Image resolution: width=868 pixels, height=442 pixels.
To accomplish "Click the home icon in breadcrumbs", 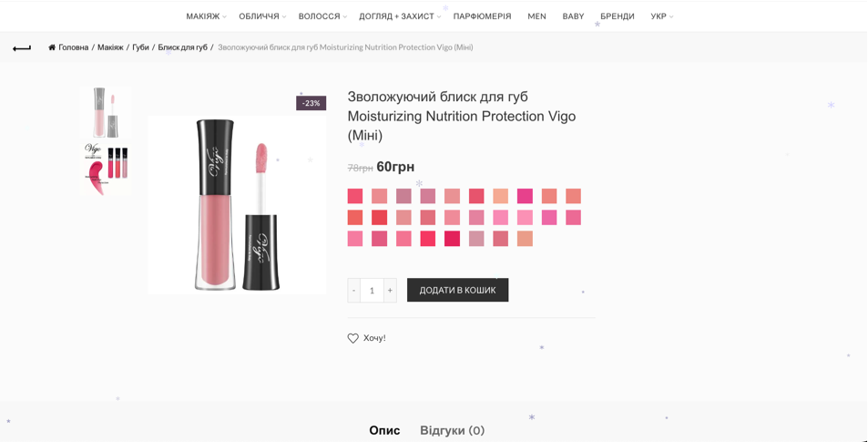I will (x=52, y=47).
